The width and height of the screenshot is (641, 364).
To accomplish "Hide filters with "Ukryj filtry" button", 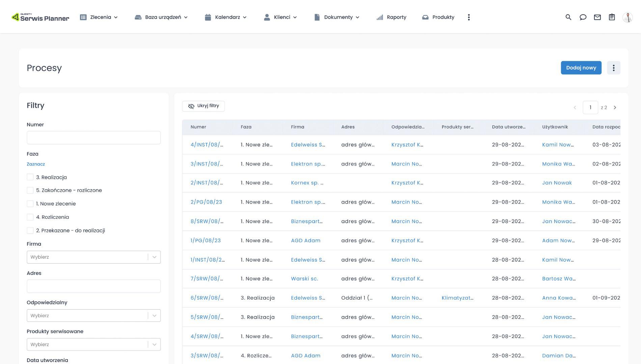I will click(x=203, y=106).
